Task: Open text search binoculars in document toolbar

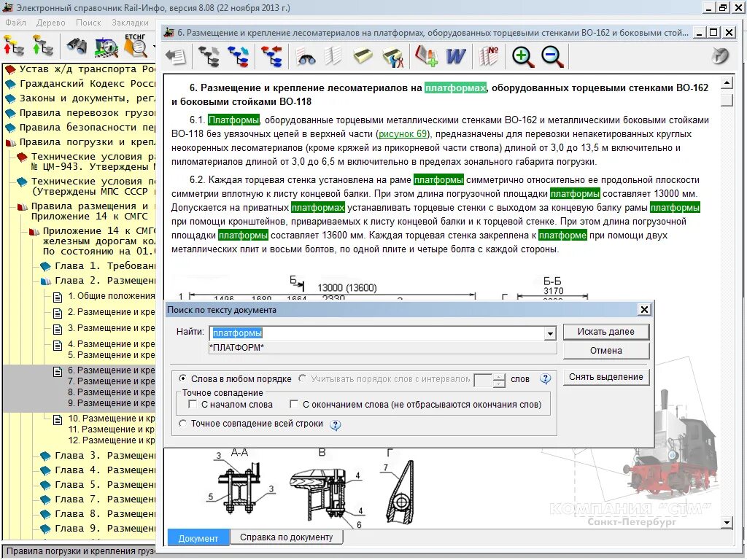Action: (x=306, y=58)
